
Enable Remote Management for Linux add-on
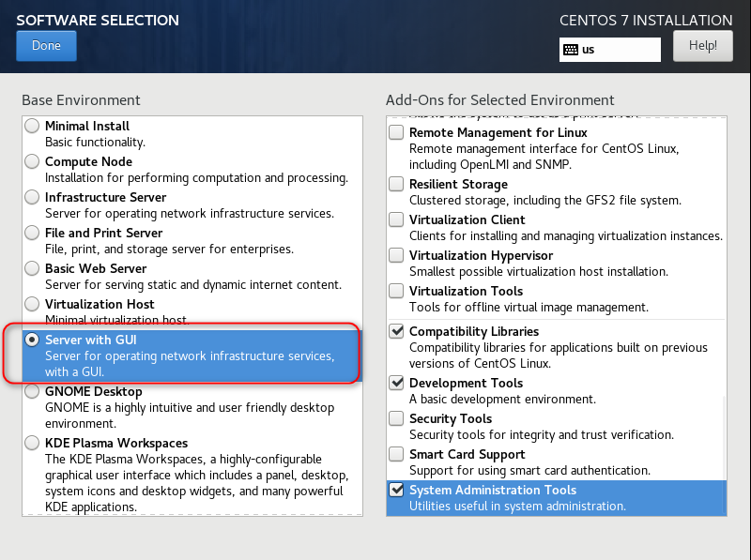397,133
